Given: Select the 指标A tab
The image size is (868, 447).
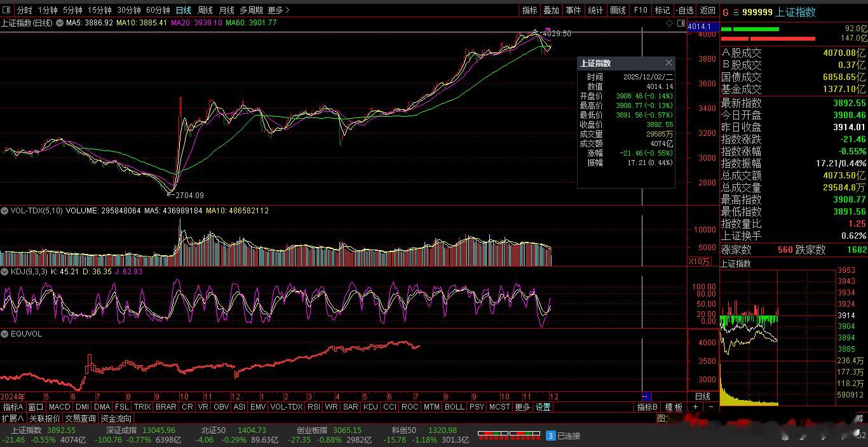Looking at the screenshot, I should pos(13,407).
